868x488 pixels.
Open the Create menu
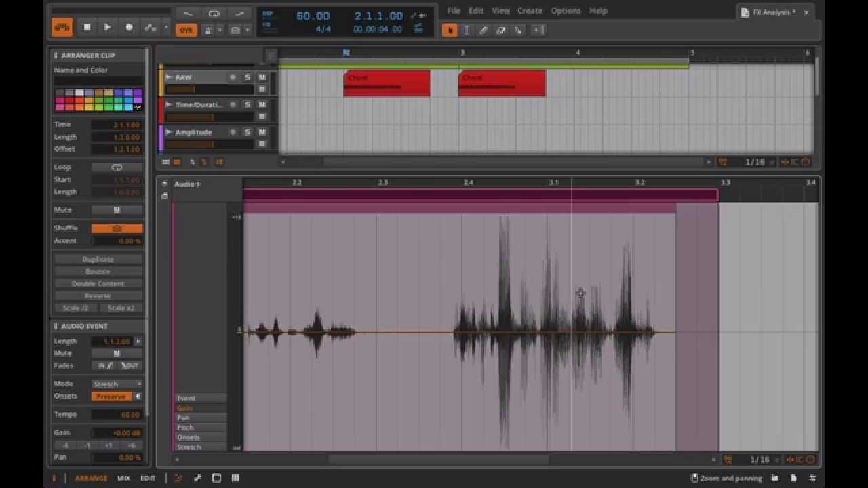coord(530,11)
